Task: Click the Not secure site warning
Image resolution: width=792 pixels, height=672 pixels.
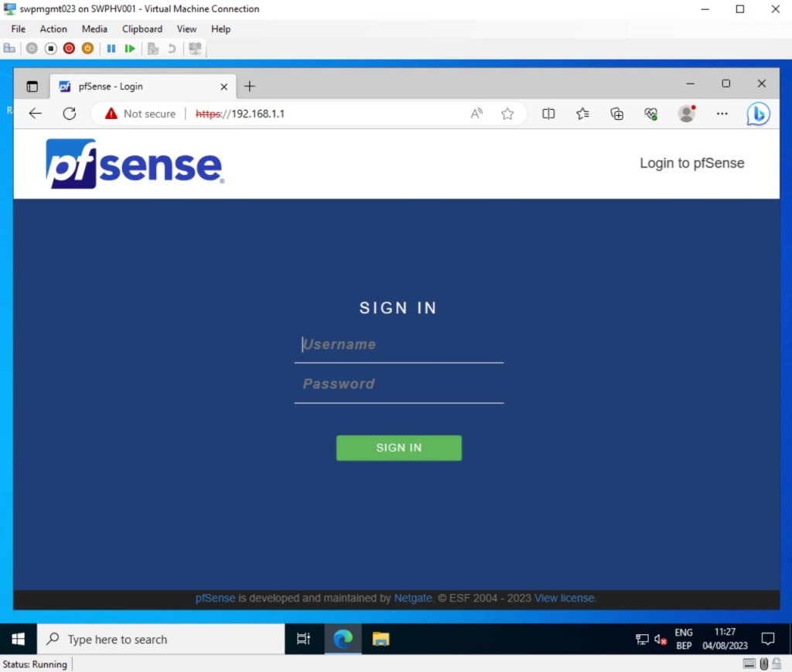Action: 140,114
